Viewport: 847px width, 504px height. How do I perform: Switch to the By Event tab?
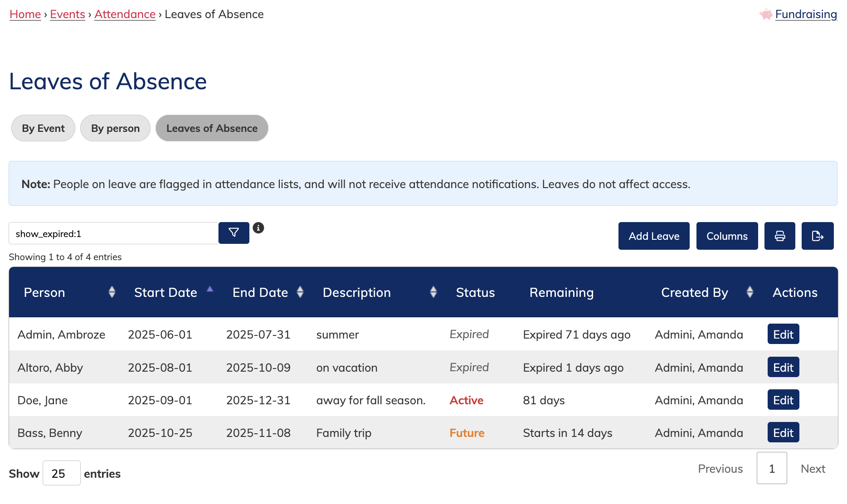tap(43, 128)
